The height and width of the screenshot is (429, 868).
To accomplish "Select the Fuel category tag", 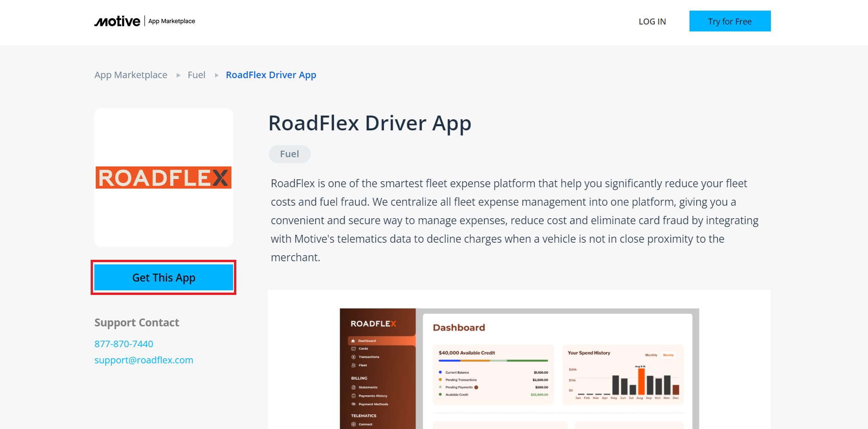I will pyautogui.click(x=289, y=154).
